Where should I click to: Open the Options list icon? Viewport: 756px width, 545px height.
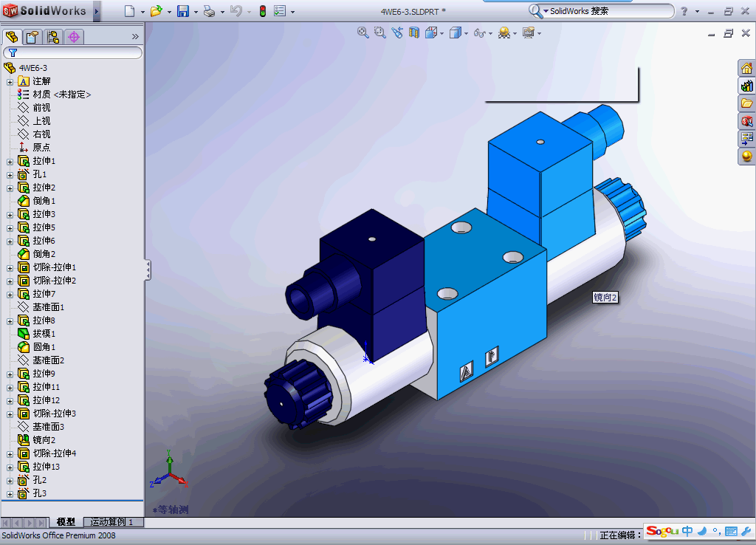280,11
